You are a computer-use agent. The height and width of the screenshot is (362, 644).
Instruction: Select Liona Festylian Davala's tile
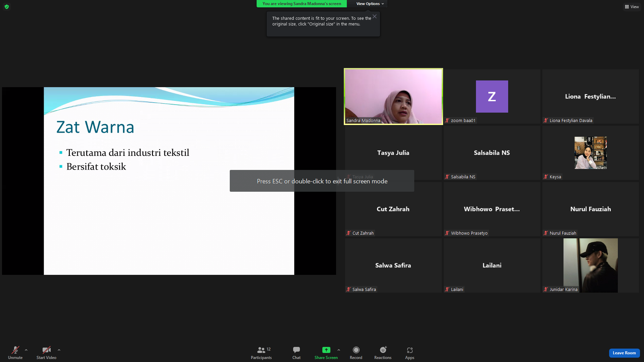pos(590,97)
